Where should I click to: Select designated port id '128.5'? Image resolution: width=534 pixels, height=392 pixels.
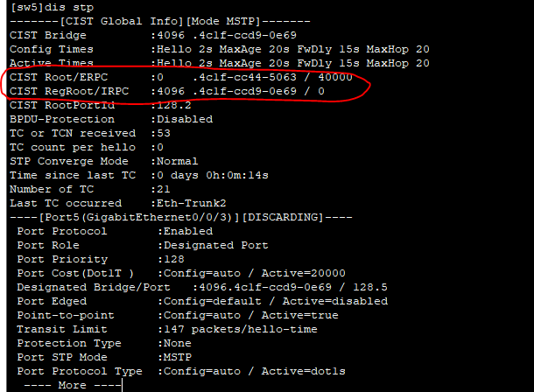(370, 288)
